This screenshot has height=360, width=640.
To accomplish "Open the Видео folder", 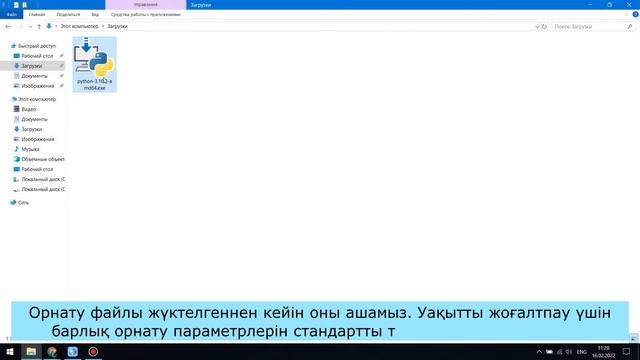I will pos(29,109).
